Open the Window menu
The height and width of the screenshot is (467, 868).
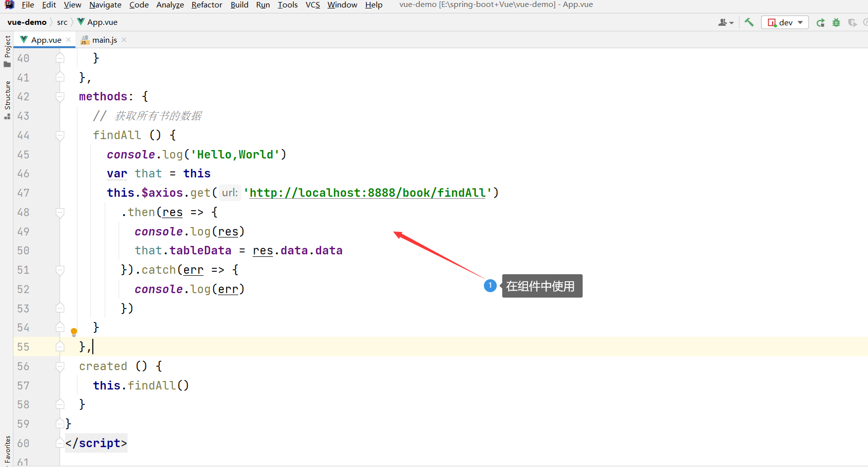coord(342,5)
